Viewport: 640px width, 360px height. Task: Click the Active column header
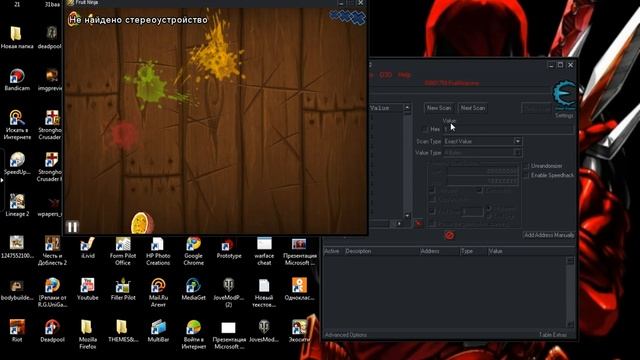331,251
